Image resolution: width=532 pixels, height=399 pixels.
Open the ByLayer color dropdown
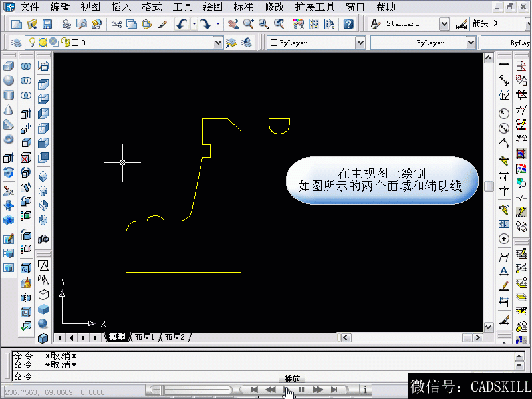click(360, 43)
